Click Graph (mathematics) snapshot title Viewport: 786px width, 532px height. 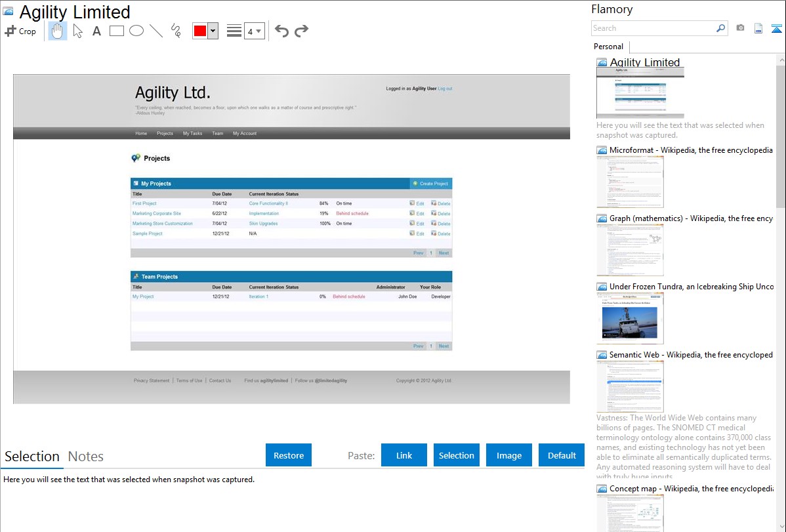point(691,218)
